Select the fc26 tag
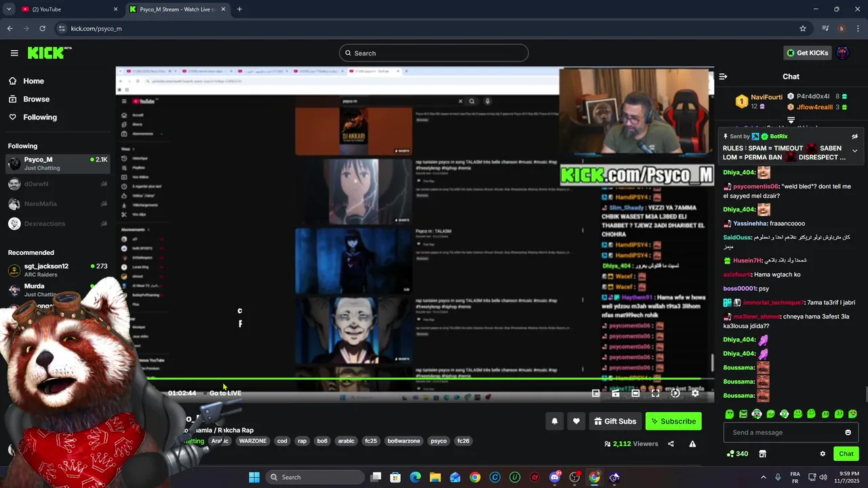The image size is (868, 488). click(x=463, y=441)
